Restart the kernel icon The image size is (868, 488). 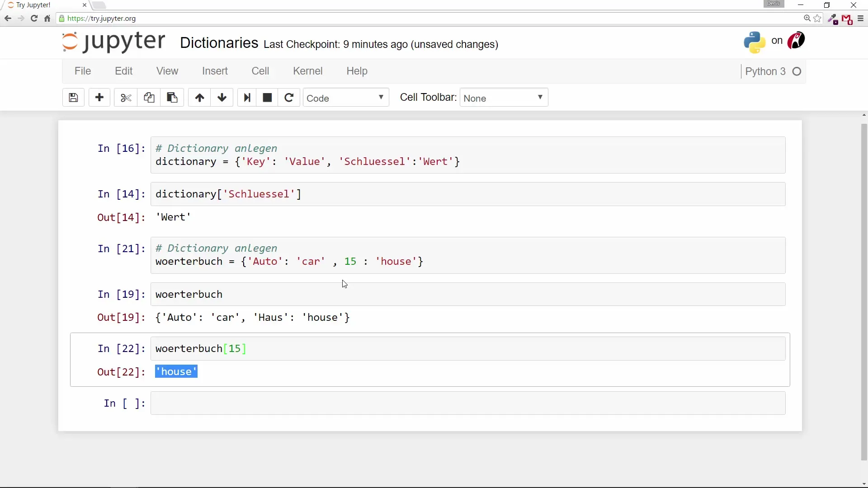tap(289, 98)
